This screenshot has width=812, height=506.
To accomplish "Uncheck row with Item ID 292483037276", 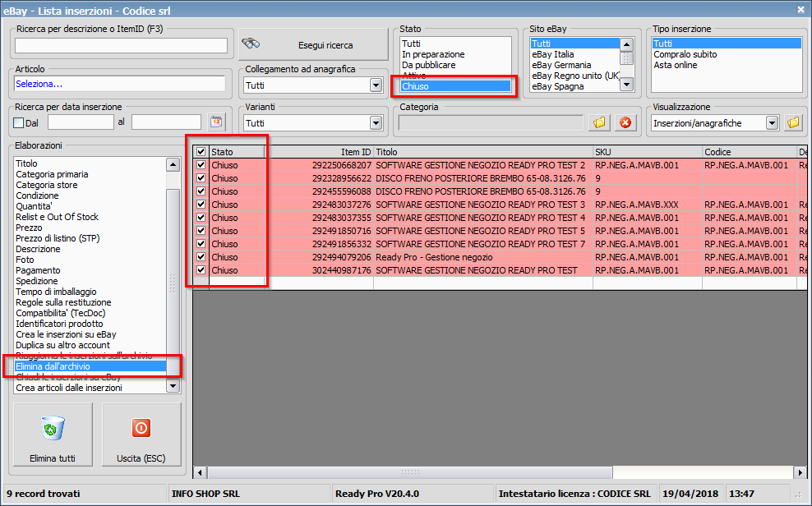I will tap(201, 205).
